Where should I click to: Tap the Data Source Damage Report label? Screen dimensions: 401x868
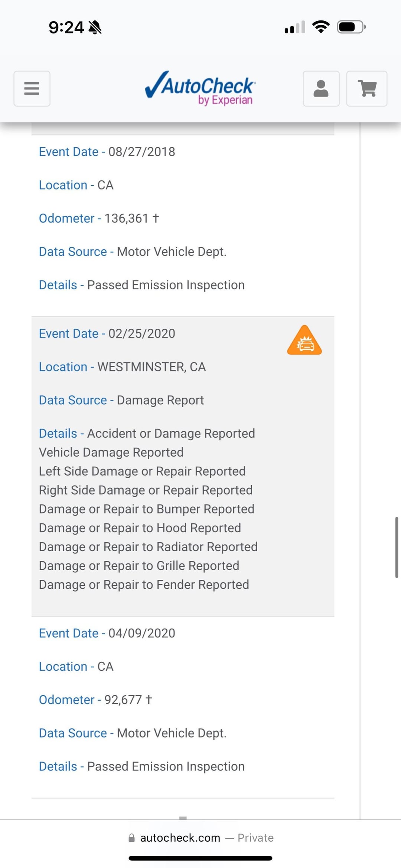pyautogui.click(x=121, y=400)
